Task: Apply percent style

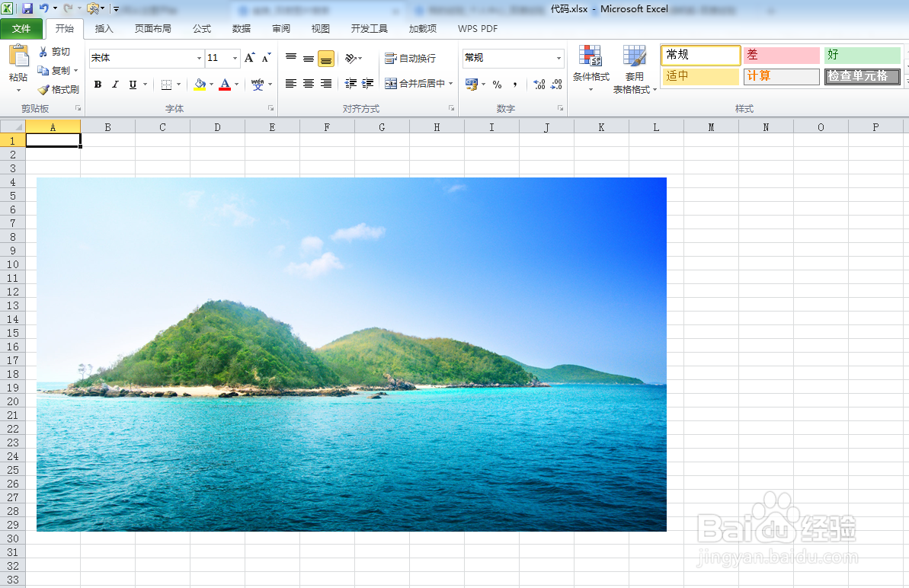Action: (x=497, y=85)
